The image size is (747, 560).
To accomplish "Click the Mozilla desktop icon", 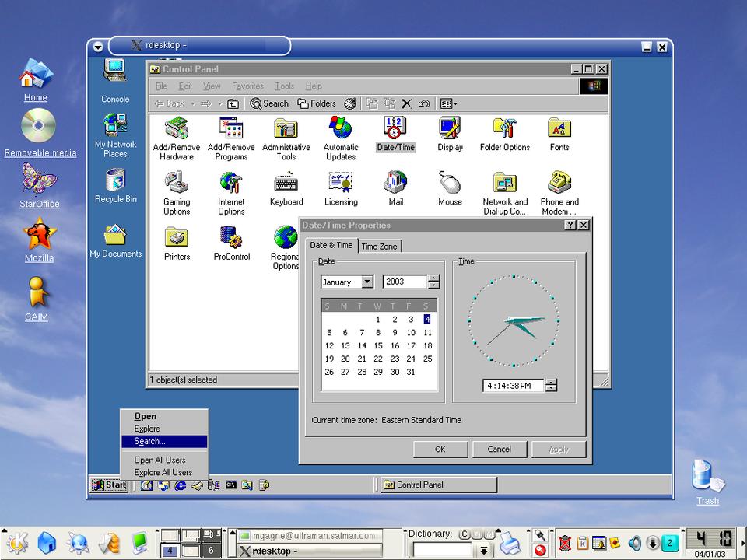I will [39, 236].
